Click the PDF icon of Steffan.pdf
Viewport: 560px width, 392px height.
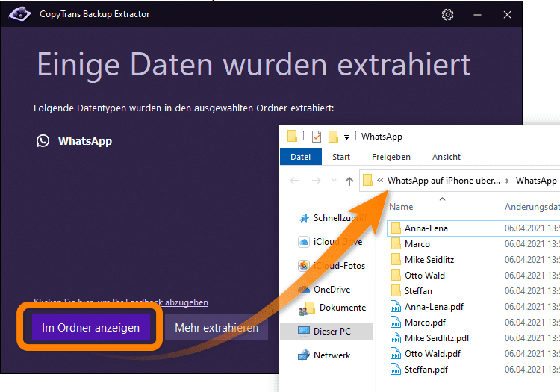pos(396,370)
